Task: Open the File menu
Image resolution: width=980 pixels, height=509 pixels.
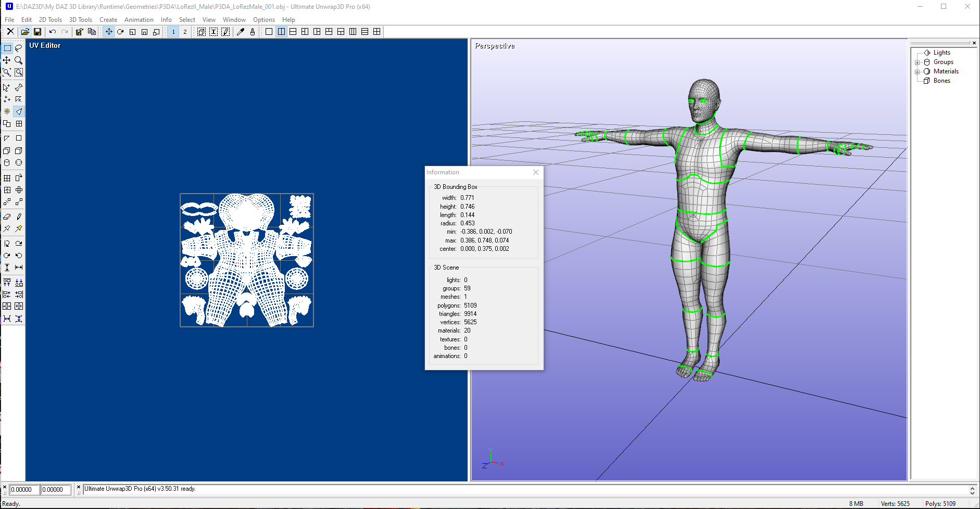Action: click(x=9, y=20)
